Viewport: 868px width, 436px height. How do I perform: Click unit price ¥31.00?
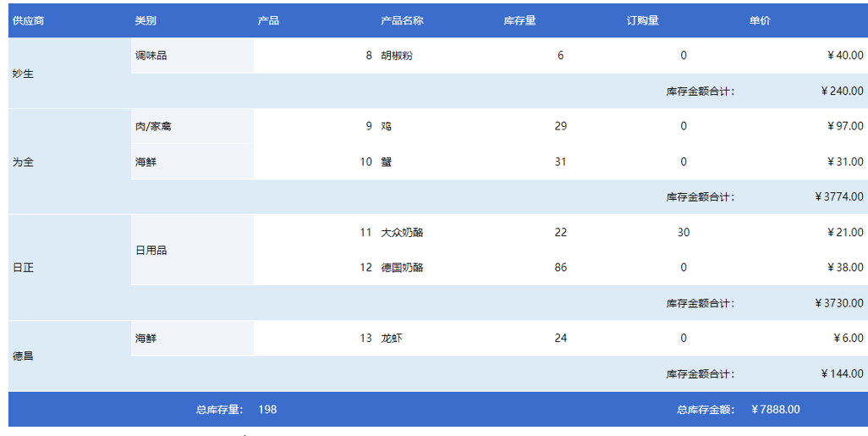[845, 162]
